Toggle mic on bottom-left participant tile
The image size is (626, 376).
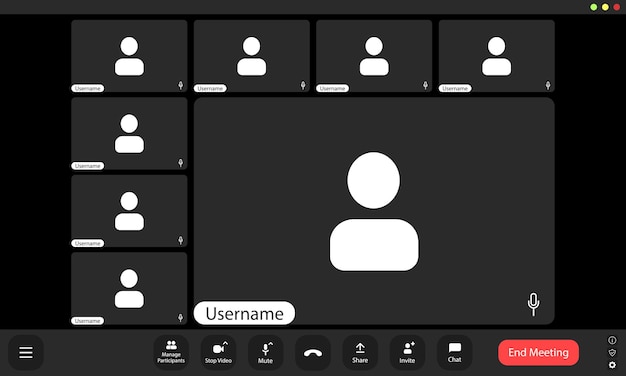pyautogui.click(x=180, y=318)
